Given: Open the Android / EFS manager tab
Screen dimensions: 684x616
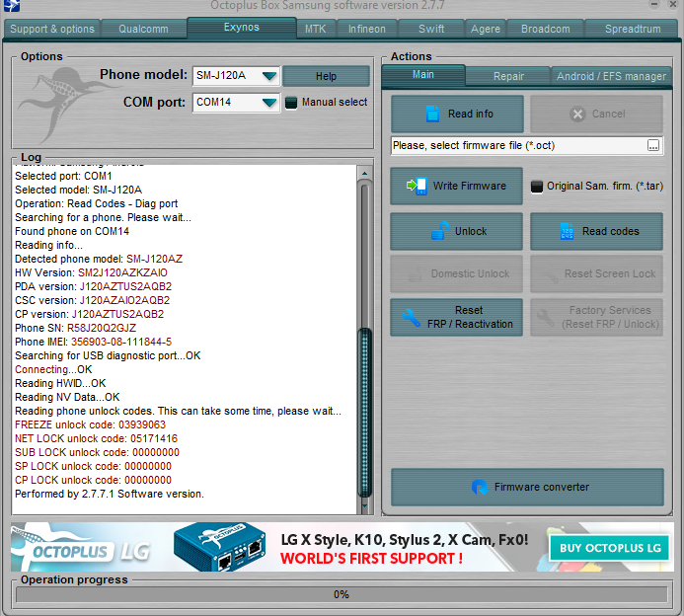Looking at the screenshot, I should click(611, 76).
